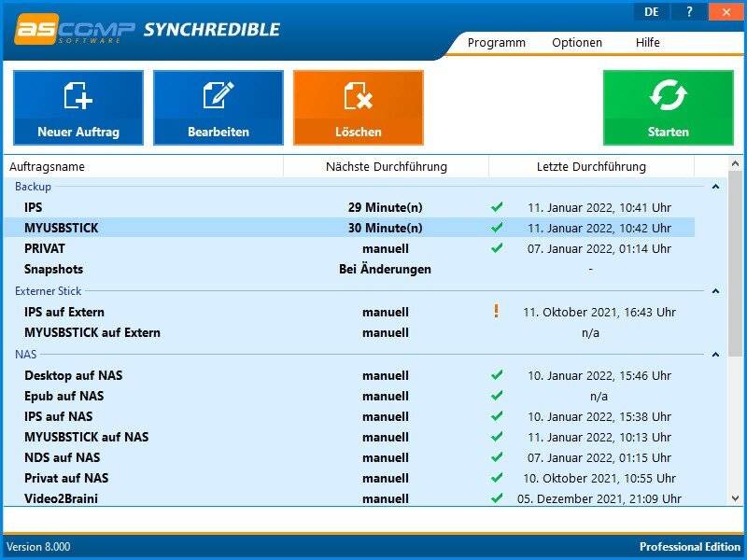The height and width of the screenshot is (560, 747).
Task: Click green checkmark next to MYUSBSTICK job
Action: click(497, 228)
